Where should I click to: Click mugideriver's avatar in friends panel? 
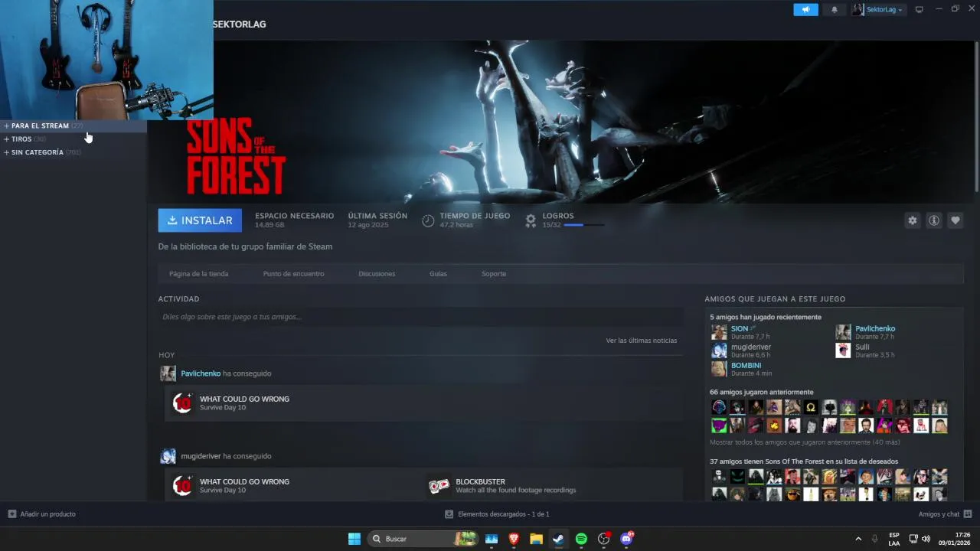click(719, 350)
